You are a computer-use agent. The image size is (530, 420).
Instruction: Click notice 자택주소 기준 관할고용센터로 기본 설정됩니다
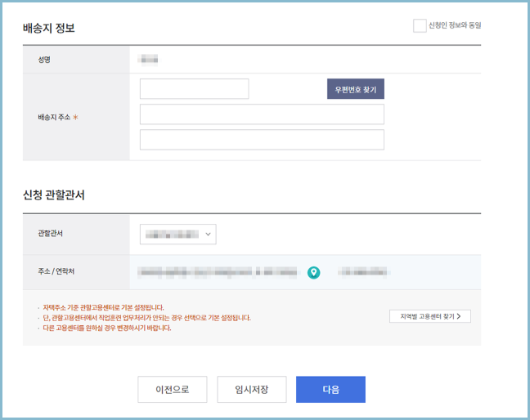pos(103,307)
